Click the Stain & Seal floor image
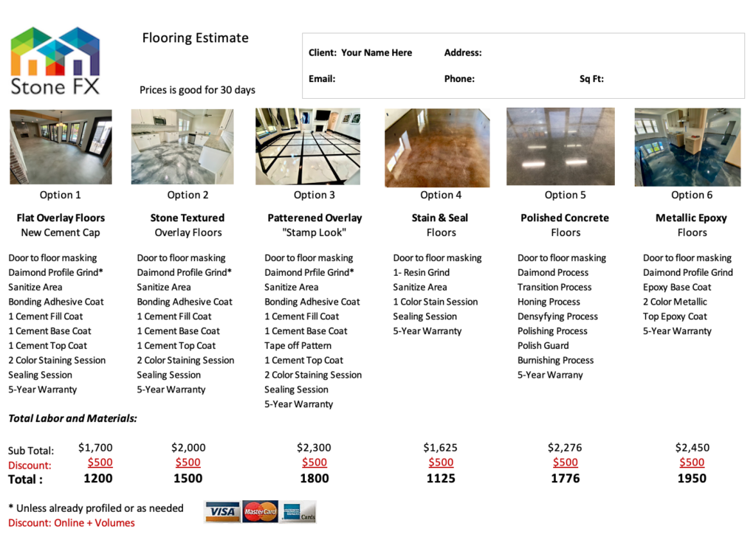The image size is (756, 540). pos(437,148)
